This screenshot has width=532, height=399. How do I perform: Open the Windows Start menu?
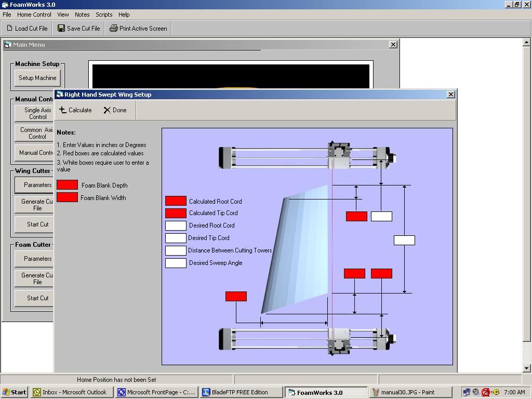pos(14,392)
